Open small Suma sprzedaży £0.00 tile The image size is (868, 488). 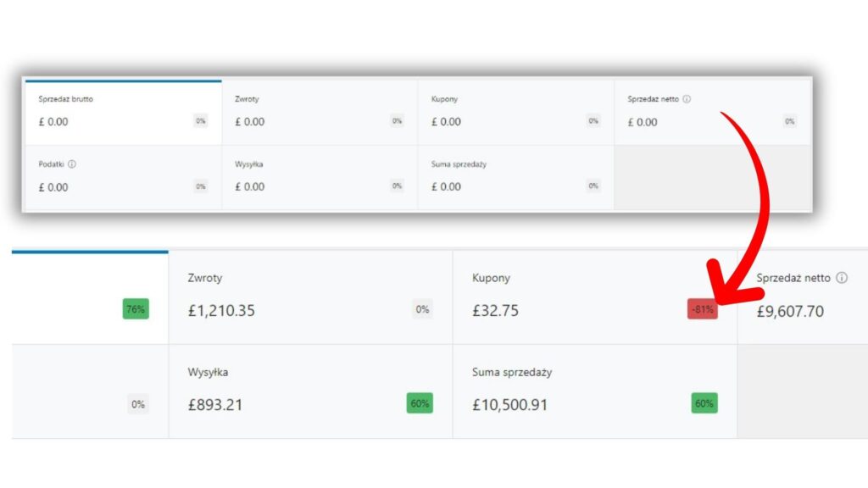[x=515, y=177]
